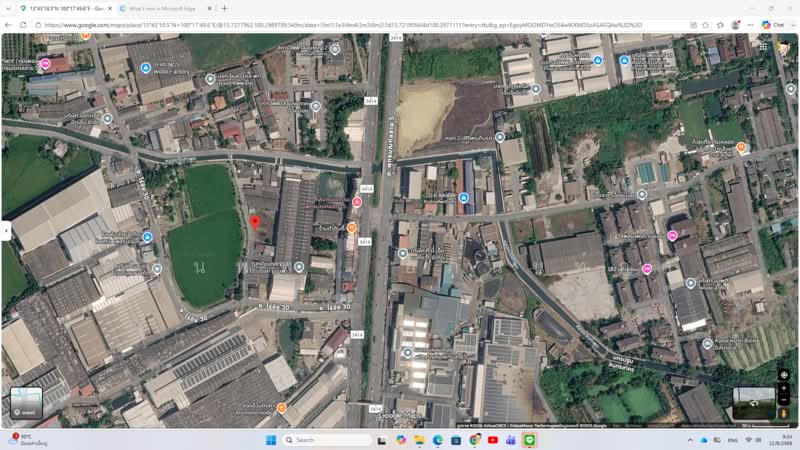Open the split screen icon in address bar
This screenshot has height=450, width=800.
point(693,24)
